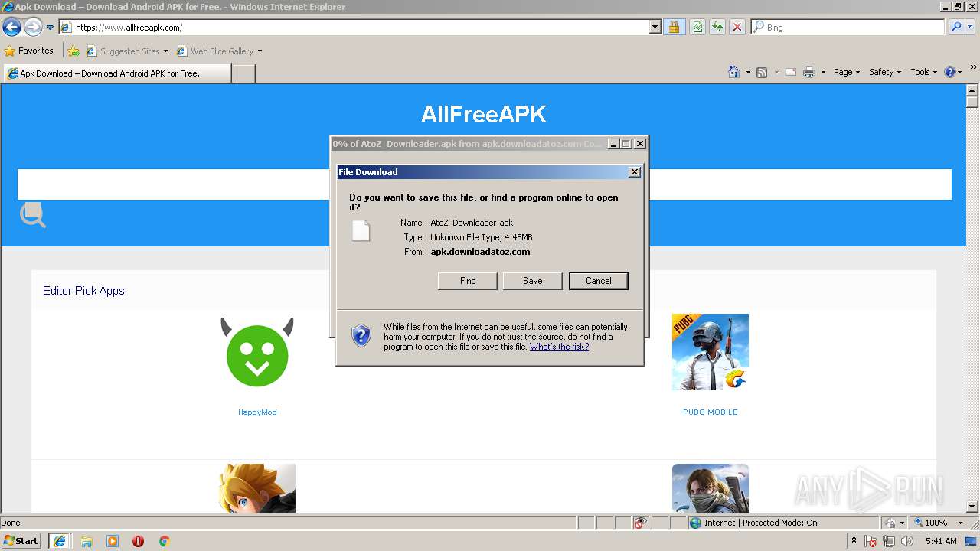Viewport: 980px width, 551px height.
Task: Open the search provider dropdown arrow
Action: (x=970, y=28)
